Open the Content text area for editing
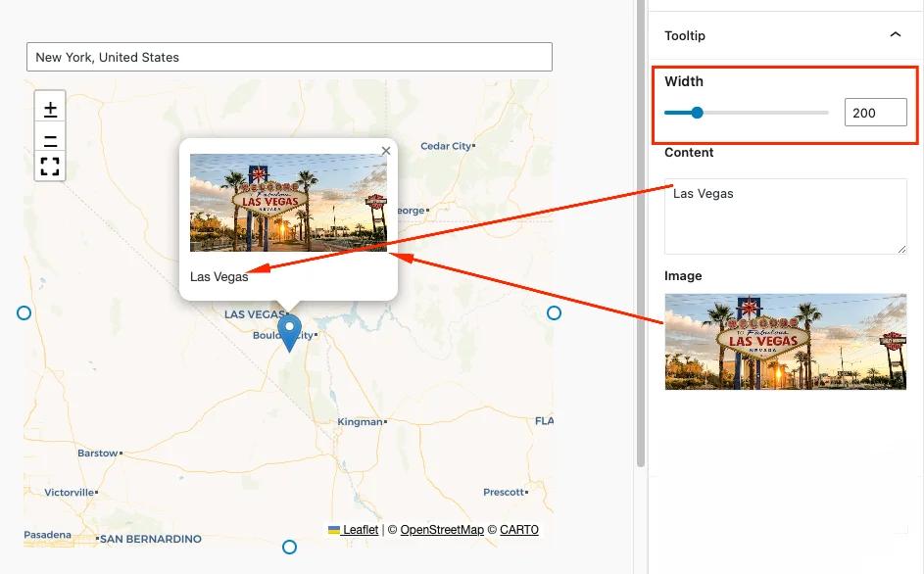924x574 pixels. tap(785, 215)
